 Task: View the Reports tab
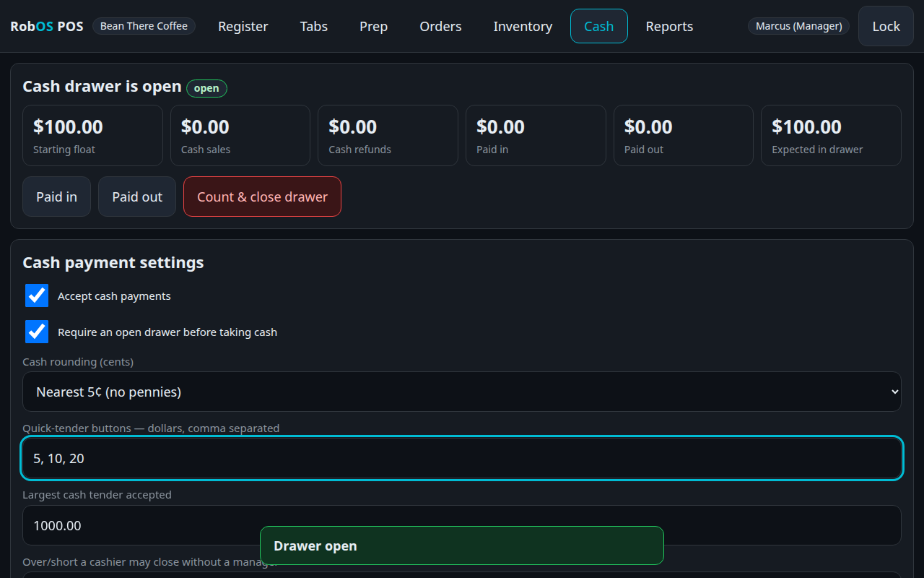(669, 26)
